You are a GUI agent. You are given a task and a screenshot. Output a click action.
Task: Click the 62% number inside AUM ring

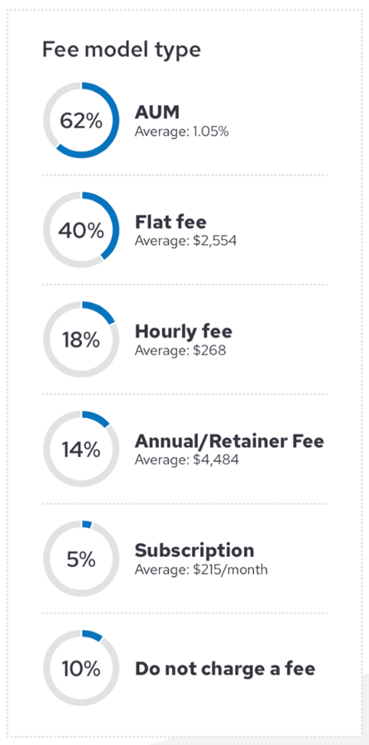(81, 121)
